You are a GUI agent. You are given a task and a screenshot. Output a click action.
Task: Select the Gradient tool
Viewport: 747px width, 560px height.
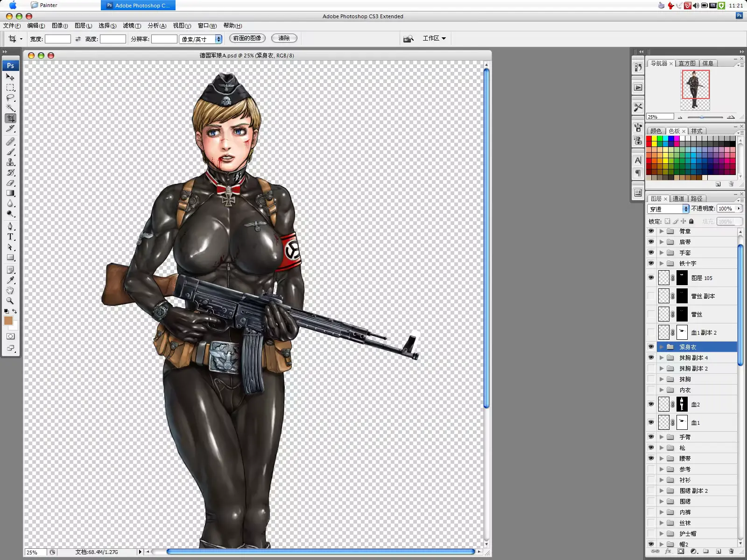point(10,193)
